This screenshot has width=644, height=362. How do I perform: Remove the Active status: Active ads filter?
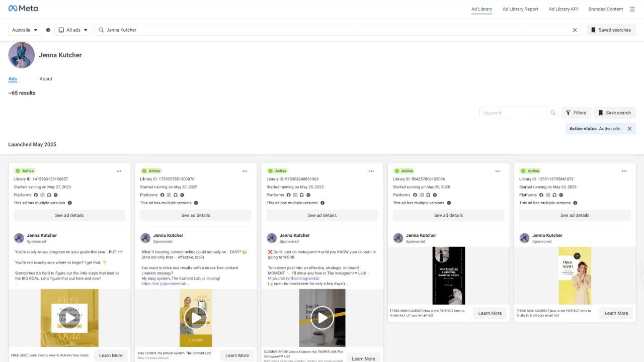(629, 129)
